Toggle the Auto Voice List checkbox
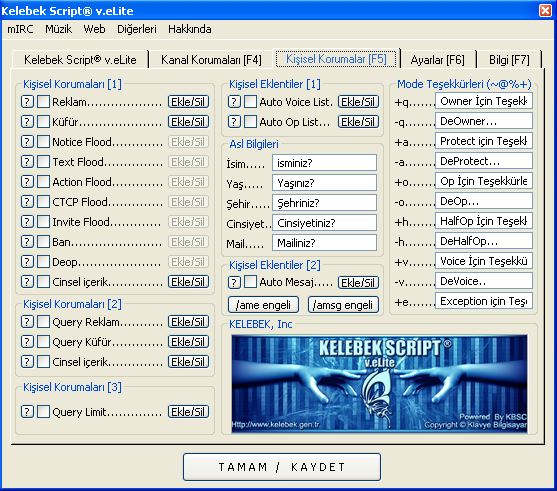557x491 pixels. pyautogui.click(x=250, y=102)
